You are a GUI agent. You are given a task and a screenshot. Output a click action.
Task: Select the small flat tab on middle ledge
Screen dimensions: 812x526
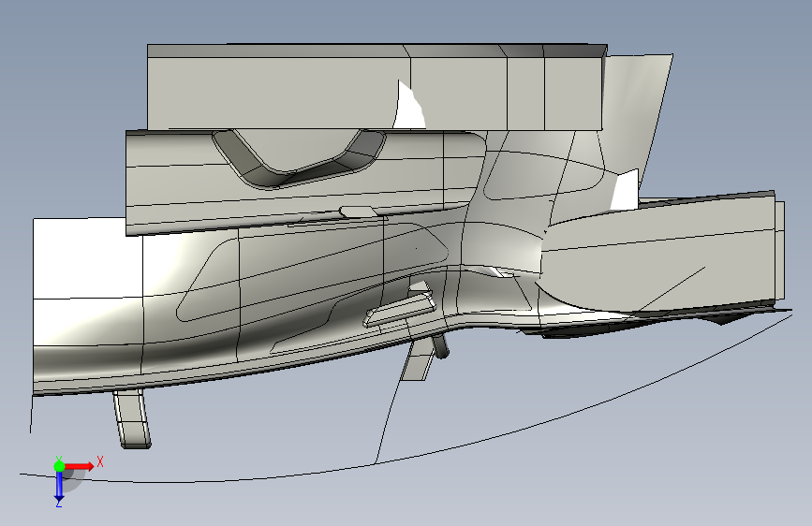coord(359,212)
